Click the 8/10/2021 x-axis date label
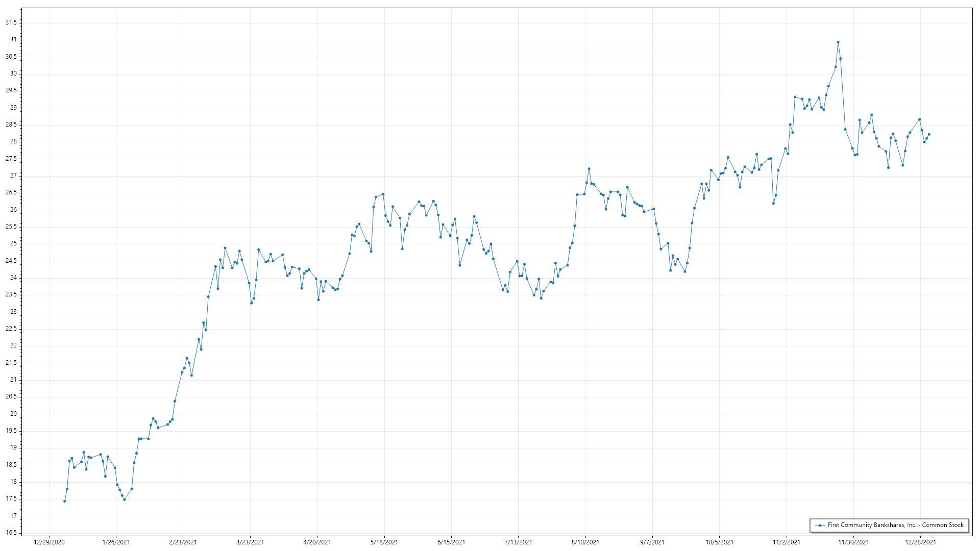This screenshot has height=551, width=980. click(585, 542)
